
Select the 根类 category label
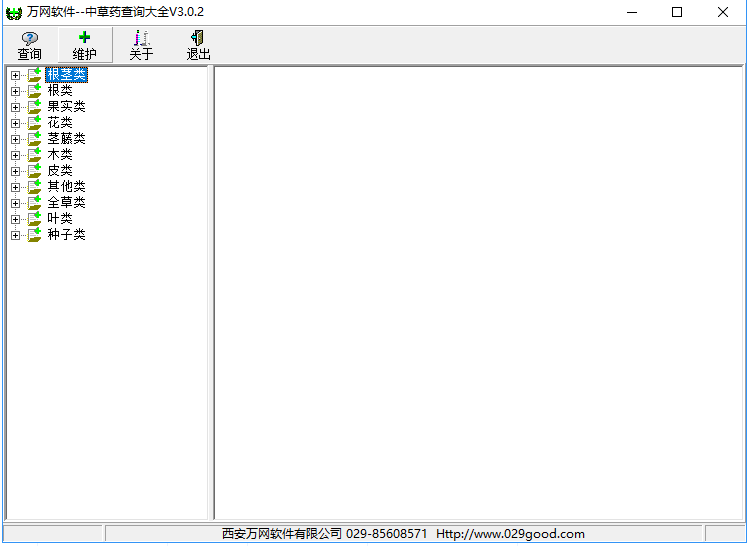pyautogui.click(x=60, y=90)
